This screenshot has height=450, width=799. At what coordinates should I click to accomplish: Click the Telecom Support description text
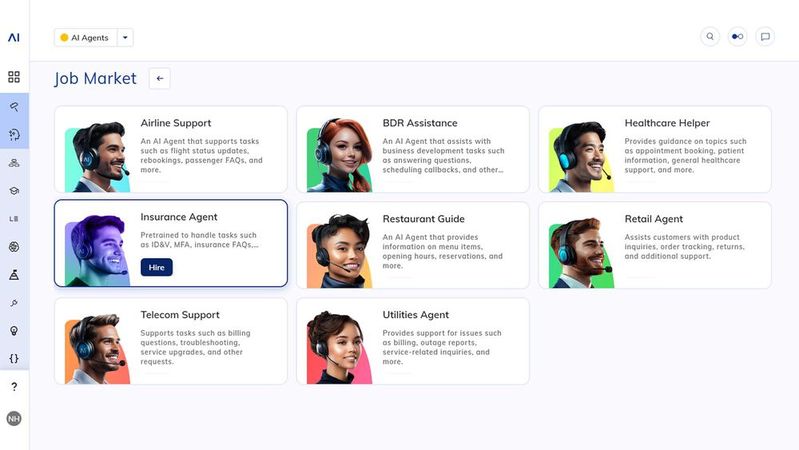tap(196, 347)
